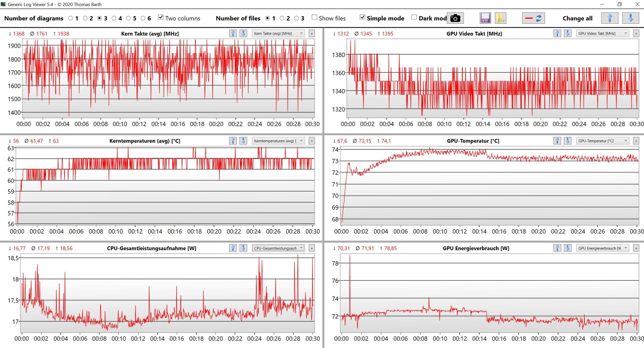Click the GPU-Temperatur [°C] chart title

[x=473, y=141]
